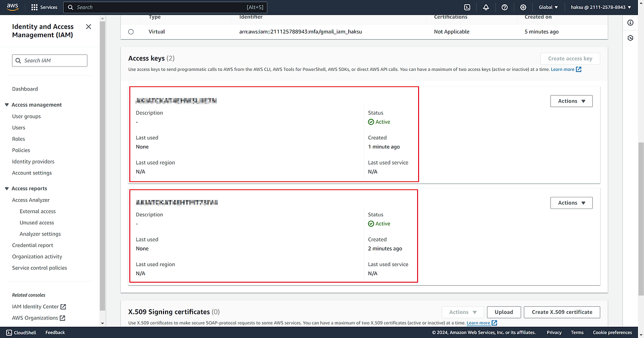Open Actions dropdown for the first access key
The image size is (644, 338).
[x=571, y=101]
